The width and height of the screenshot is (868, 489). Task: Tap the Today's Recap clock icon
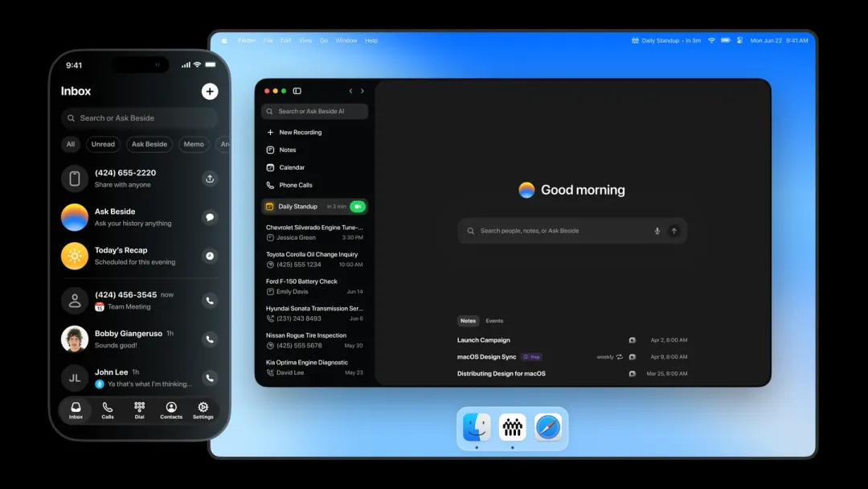pos(210,256)
